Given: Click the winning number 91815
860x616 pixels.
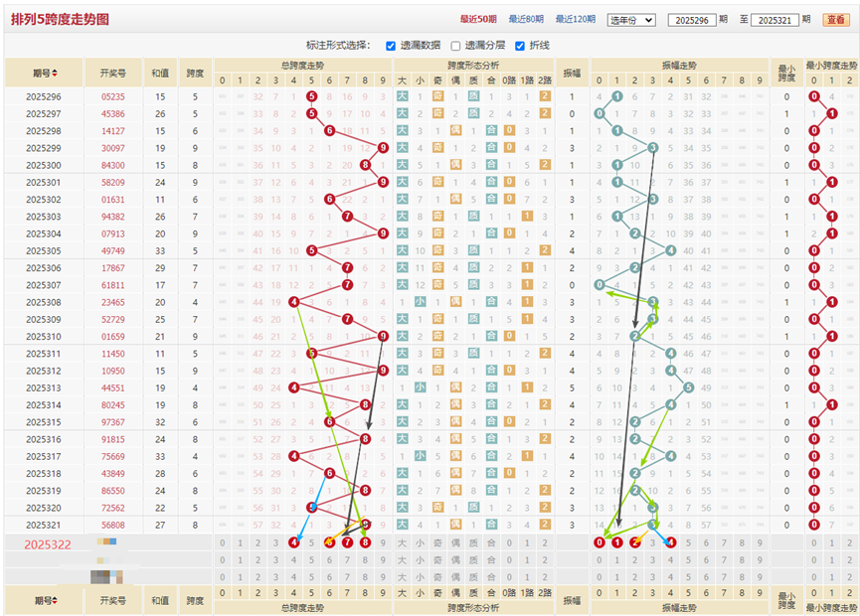Looking at the screenshot, I should 113,439.
